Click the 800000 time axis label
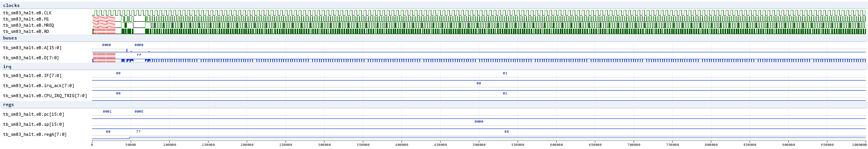 click(711, 145)
